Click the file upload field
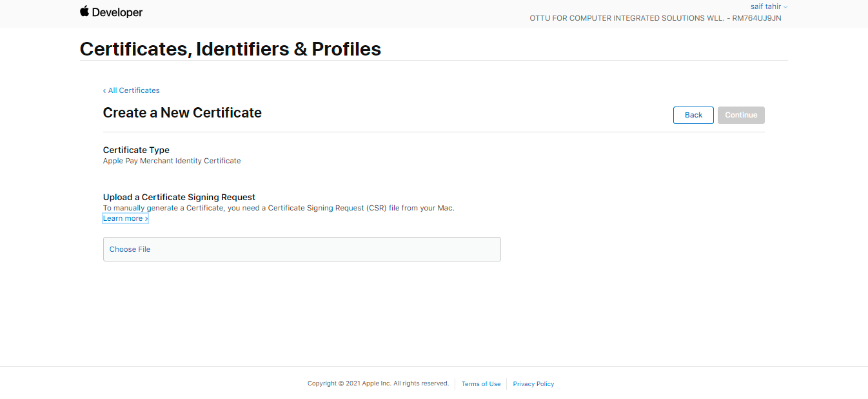Viewport: 868px width, 399px height. coord(302,249)
